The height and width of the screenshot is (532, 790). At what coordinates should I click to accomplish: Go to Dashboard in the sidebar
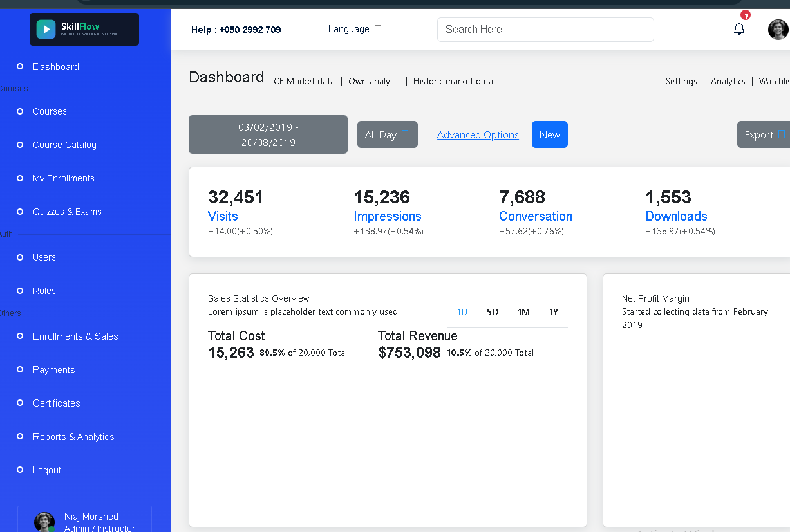[56, 67]
